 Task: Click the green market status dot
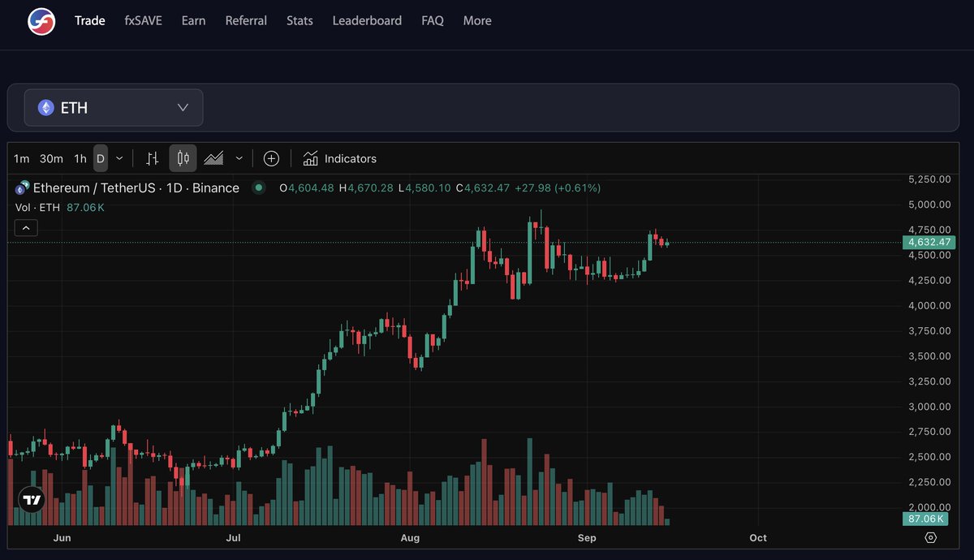pos(259,187)
